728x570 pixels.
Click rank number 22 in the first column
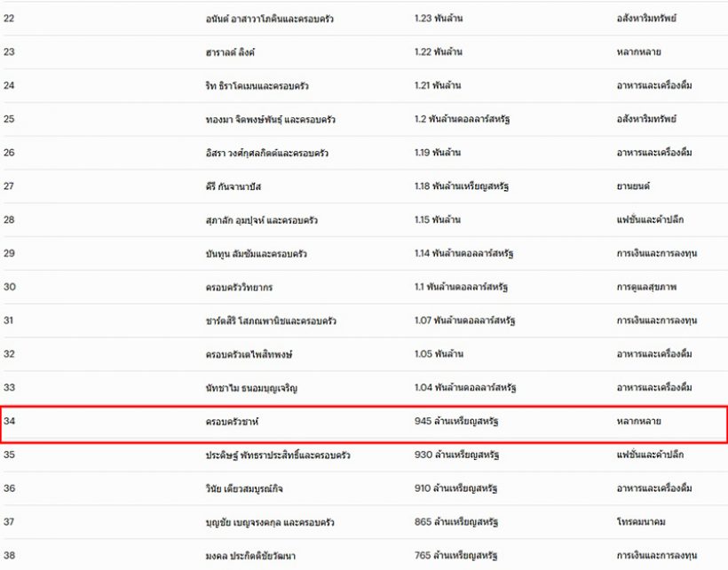click(x=10, y=19)
